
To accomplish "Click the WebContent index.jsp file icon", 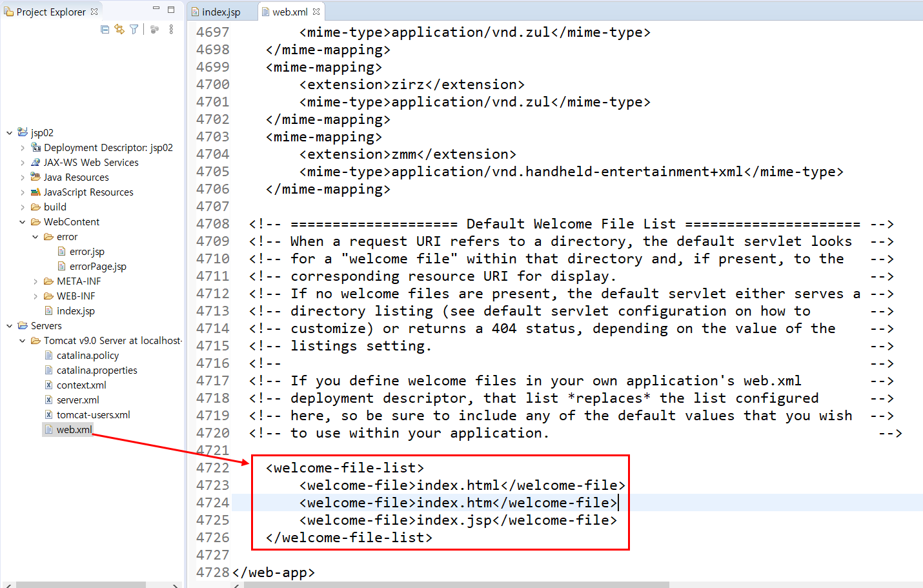I will click(49, 311).
